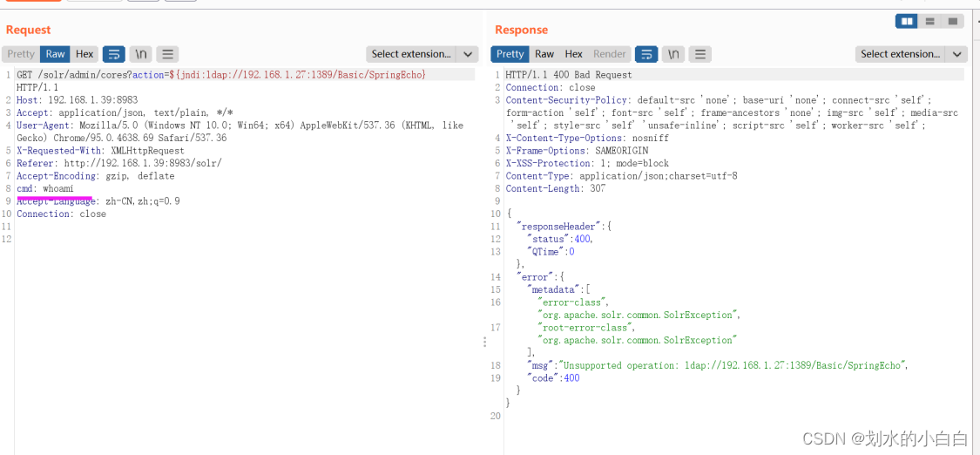
Task: Click Request extension dropdown chevron arrow
Action: coord(468,54)
